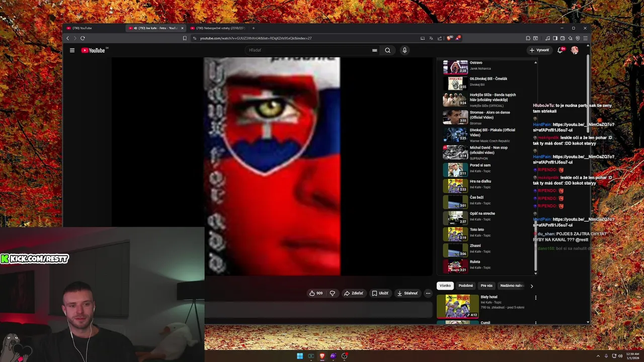
Task: Open the browser's main hamburger menu
Action: click(x=585, y=38)
